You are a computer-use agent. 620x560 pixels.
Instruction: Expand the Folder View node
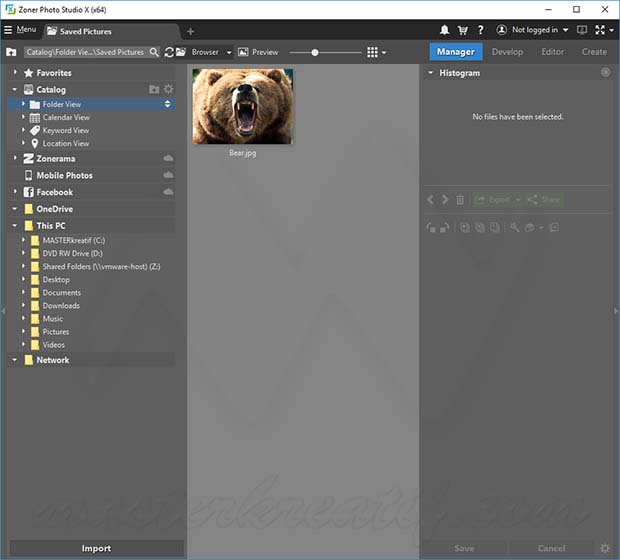23,104
